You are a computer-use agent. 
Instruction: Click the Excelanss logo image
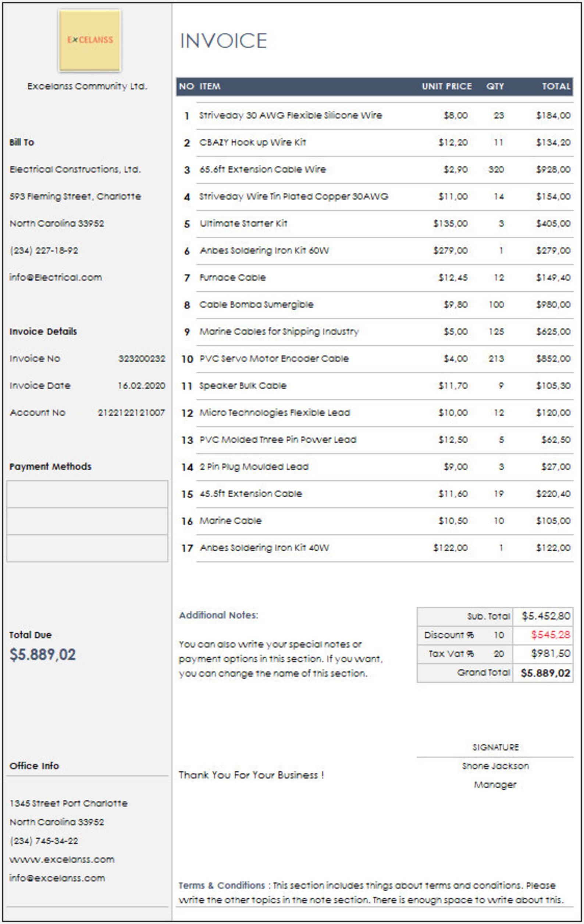(89, 40)
